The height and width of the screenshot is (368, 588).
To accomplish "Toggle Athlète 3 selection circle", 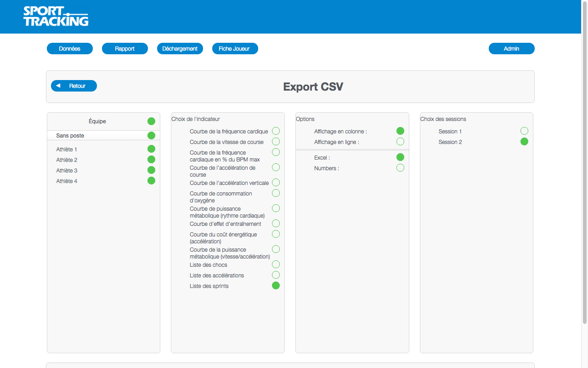I will 151,170.
